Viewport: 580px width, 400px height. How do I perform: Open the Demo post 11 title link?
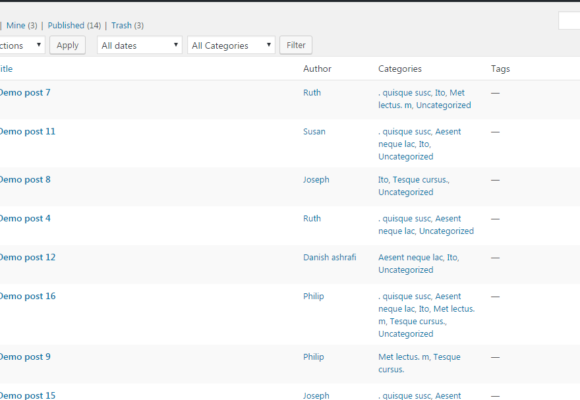point(27,131)
